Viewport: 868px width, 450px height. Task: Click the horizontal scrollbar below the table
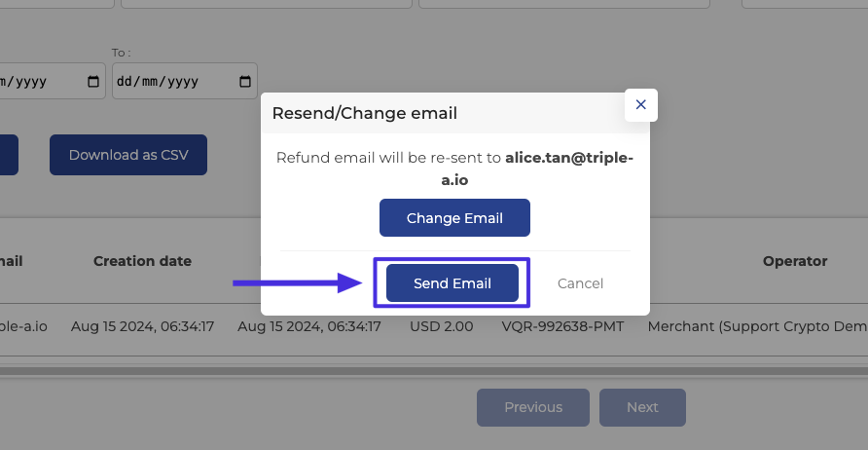(x=434, y=371)
